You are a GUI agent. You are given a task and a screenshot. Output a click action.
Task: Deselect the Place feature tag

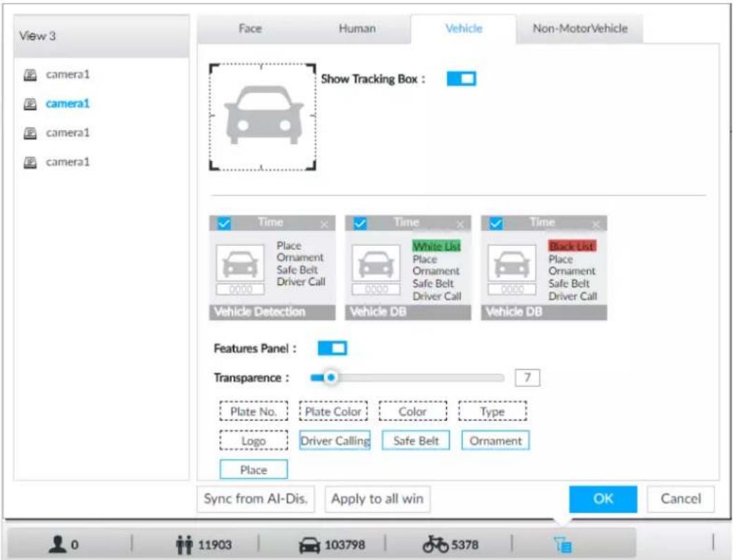[x=253, y=469]
